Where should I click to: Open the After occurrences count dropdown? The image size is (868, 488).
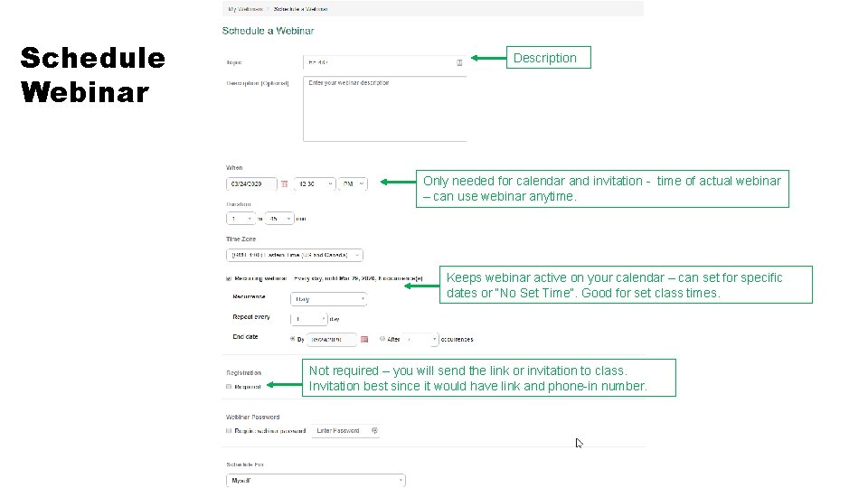[x=420, y=339]
